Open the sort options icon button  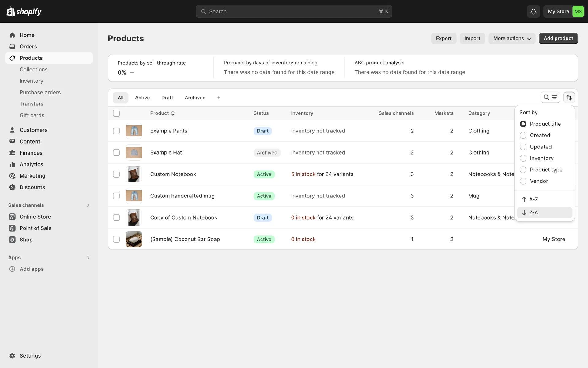(569, 98)
